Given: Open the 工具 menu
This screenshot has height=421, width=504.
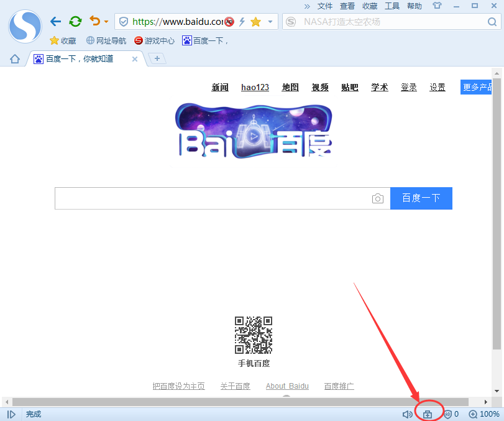Looking at the screenshot, I should (392, 6).
